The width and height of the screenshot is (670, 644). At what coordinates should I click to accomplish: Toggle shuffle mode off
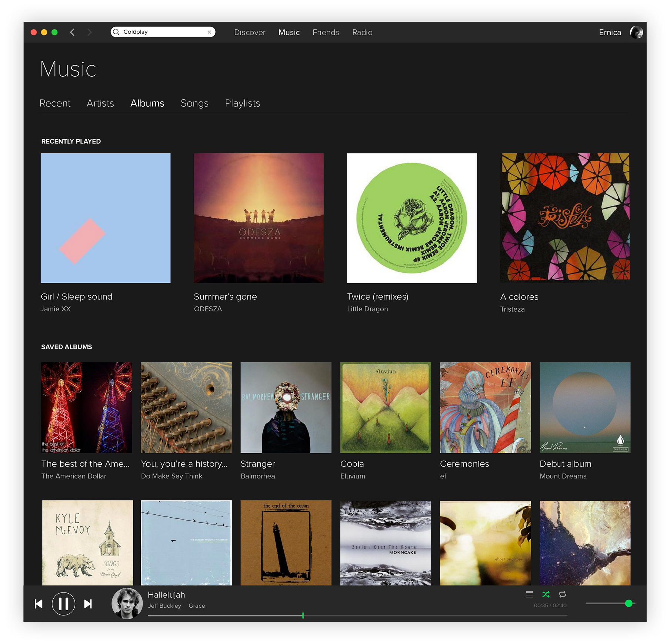tap(546, 594)
